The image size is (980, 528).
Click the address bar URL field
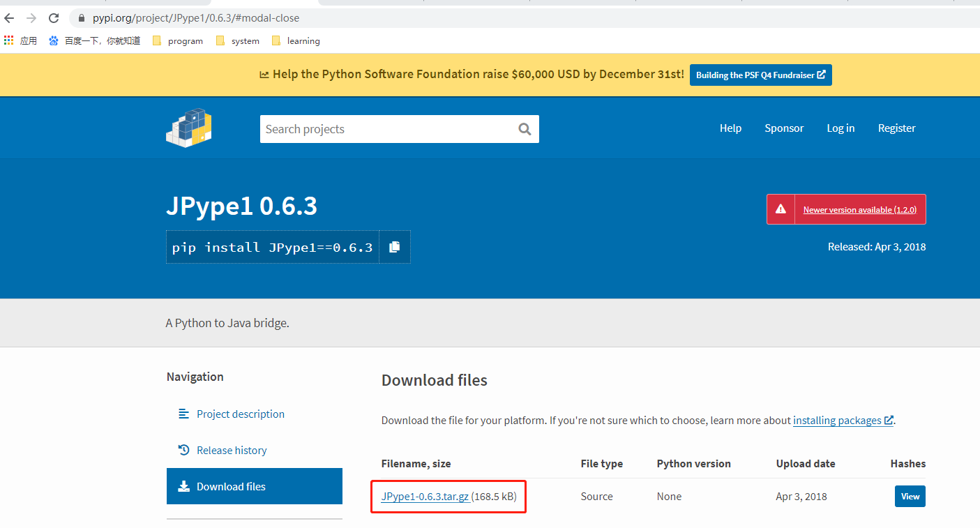click(523, 18)
